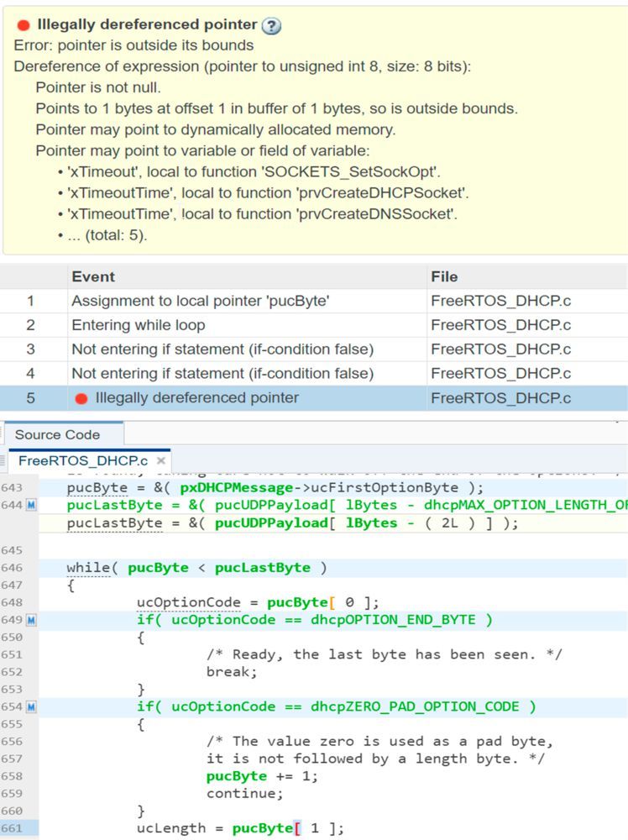Open help for Illegally dereferenced pointer
The height and width of the screenshot is (840, 628).
coord(271,25)
